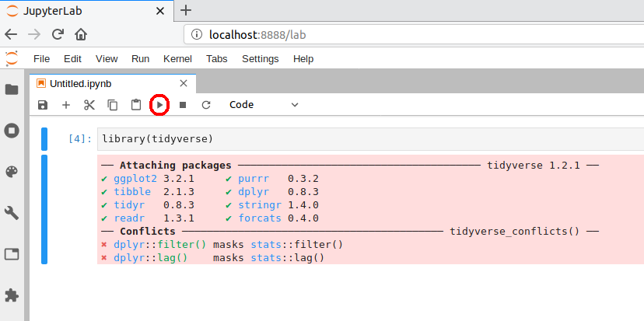Insert a new cell with the plus icon
The width and height of the screenshot is (644, 321).
65,105
